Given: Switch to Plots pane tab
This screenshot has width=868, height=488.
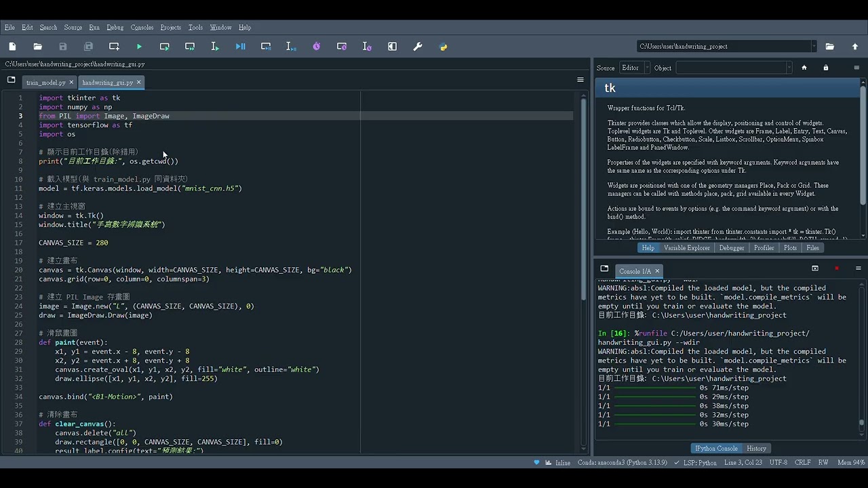Looking at the screenshot, I should pyautogui.click(x=790, y=248).
